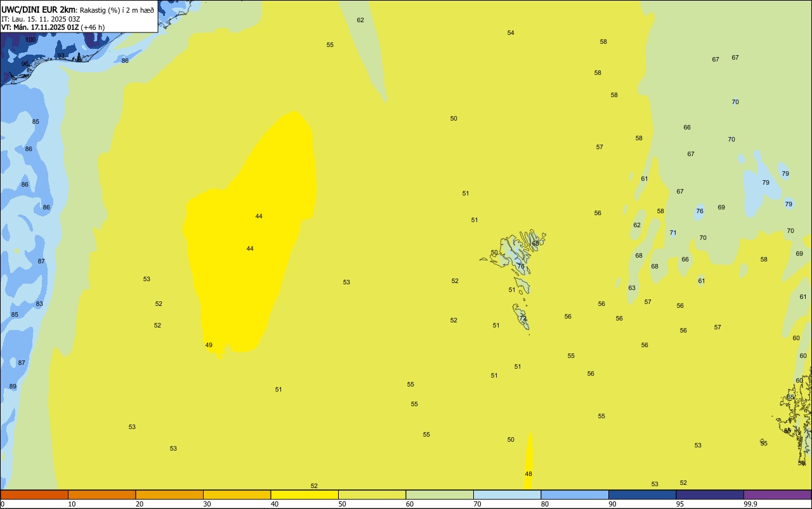Select the map value '48' on the yellow streak
Viewport: 812px width, 509px height.
pyautogui.click(x=528, y=473)
